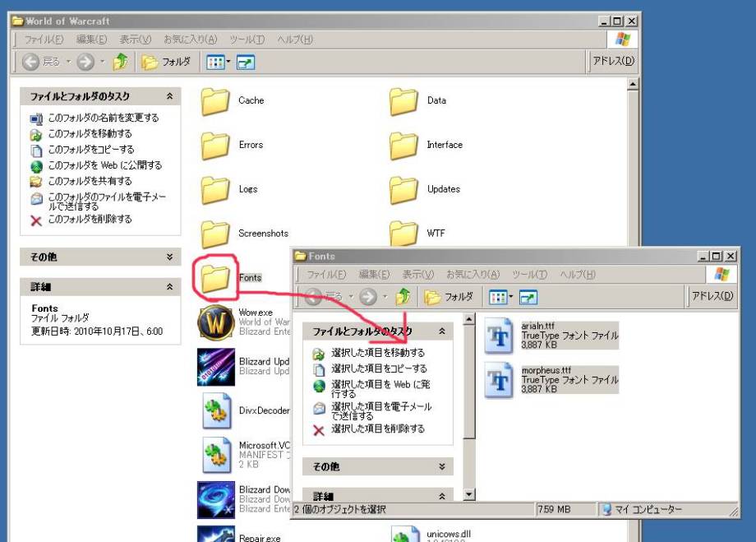
Task: Open the Cache folder icon
Action: tap(215, 101)
